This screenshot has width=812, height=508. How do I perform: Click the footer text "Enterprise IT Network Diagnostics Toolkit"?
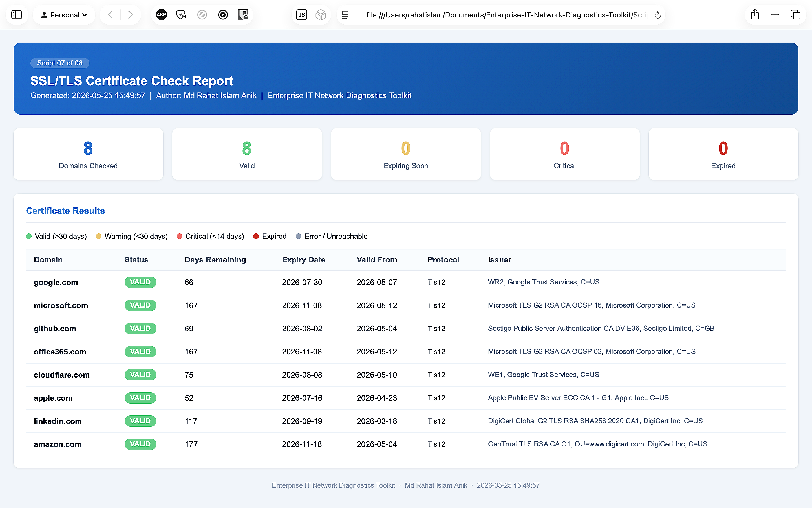pyautogui.click(x=334, y=486)
